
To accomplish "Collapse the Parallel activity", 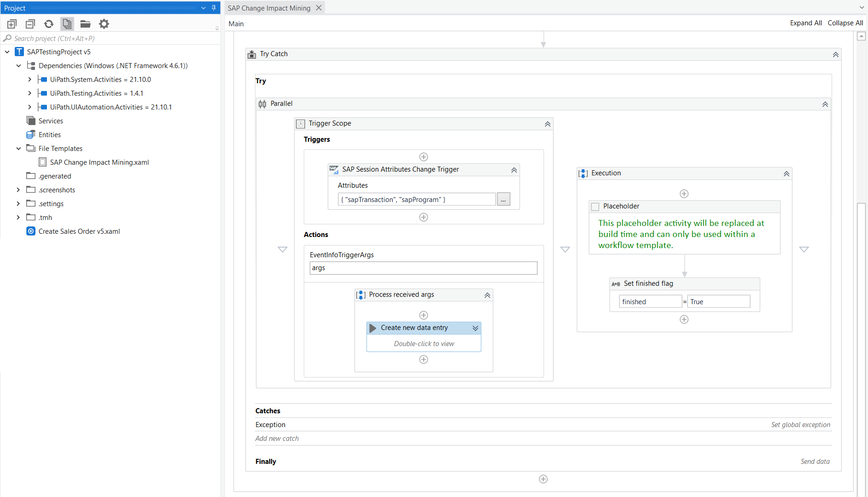I will click(x=825, y=104).
